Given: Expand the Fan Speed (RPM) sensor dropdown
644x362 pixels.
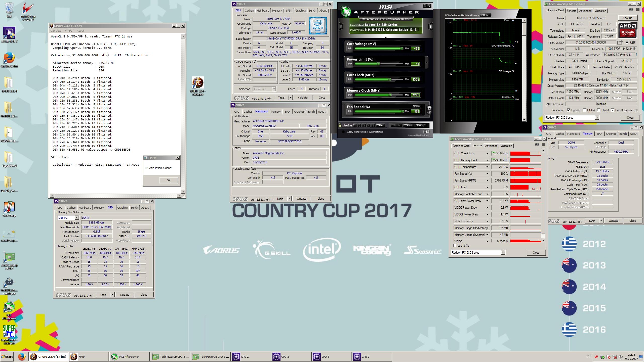Looking at the screenshot, I should pos(487,180).
